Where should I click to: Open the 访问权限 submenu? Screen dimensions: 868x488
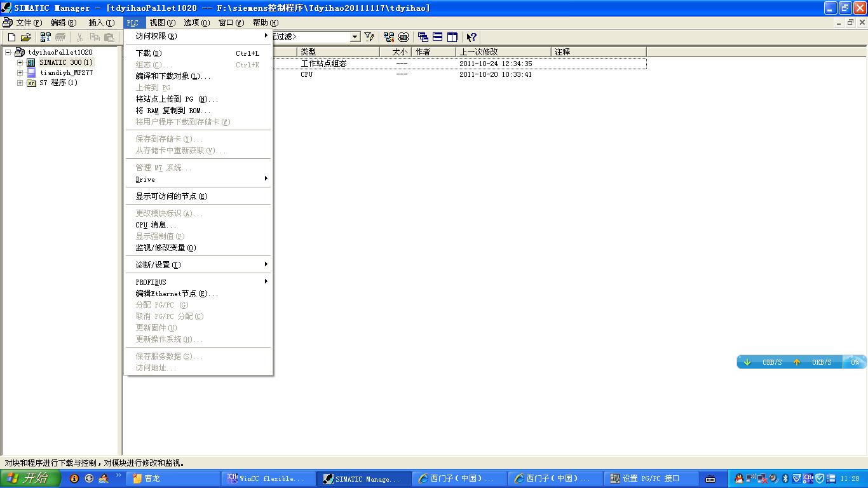pyautogui.click(x=199, y=36)
